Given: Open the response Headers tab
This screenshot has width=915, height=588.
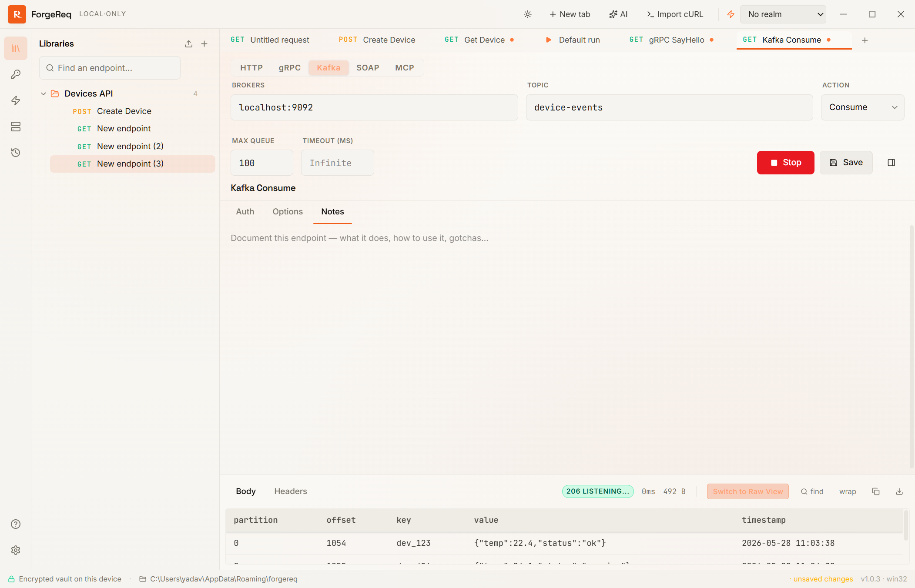Looking at the screenshot, I should click(x=291, y=491).
